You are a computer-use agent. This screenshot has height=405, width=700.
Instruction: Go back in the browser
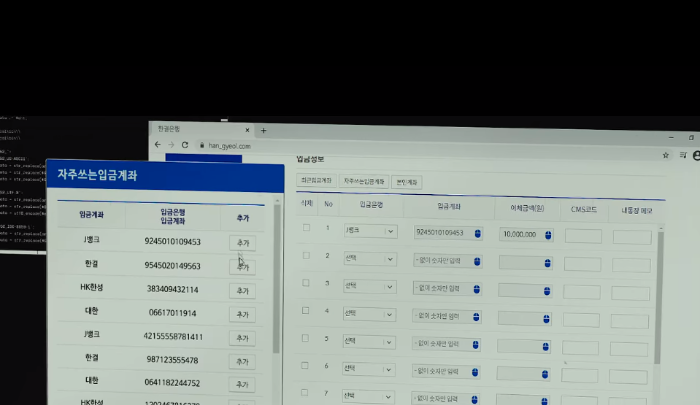(x=158, y=145)
